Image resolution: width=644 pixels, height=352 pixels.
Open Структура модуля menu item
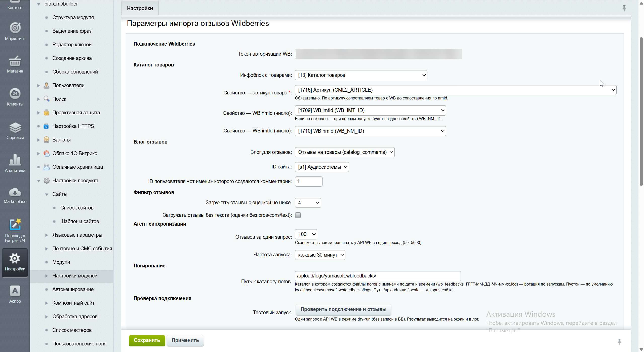point(73,17)
